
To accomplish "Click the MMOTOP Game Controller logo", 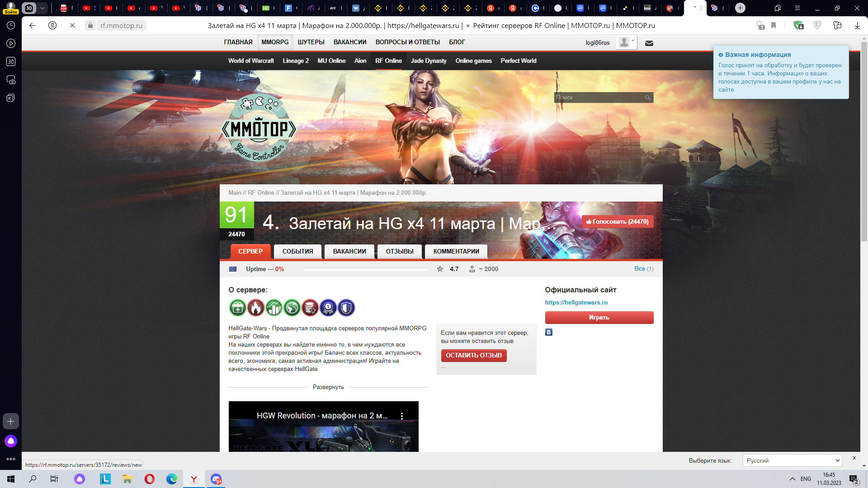I will pyautogui.click(x=259, y=128).
